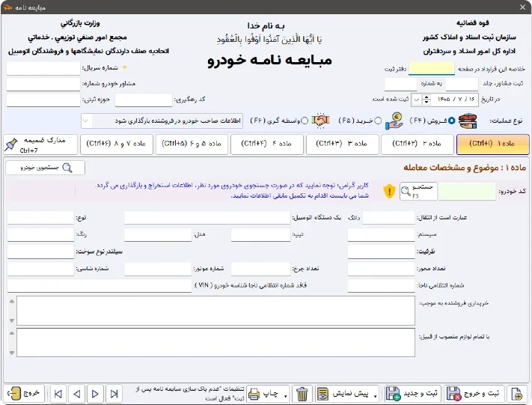Click the سیستم input field
This screenshot has height=405, width=532.
coord(382,234)
